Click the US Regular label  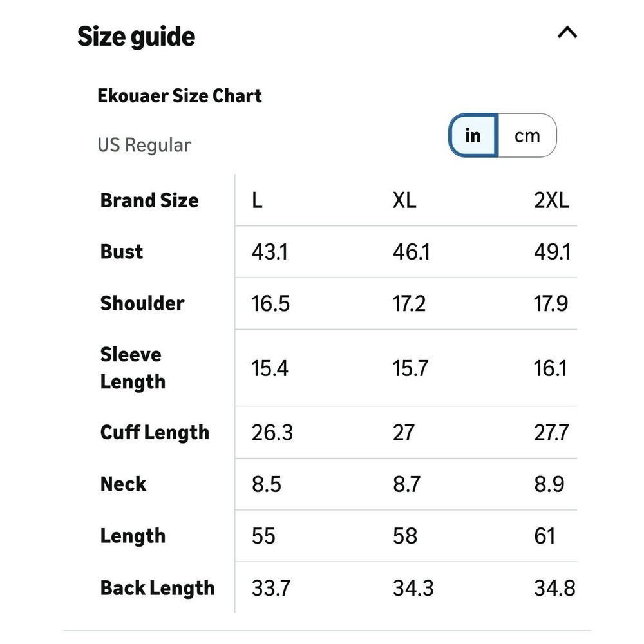(x=144, y=145)
